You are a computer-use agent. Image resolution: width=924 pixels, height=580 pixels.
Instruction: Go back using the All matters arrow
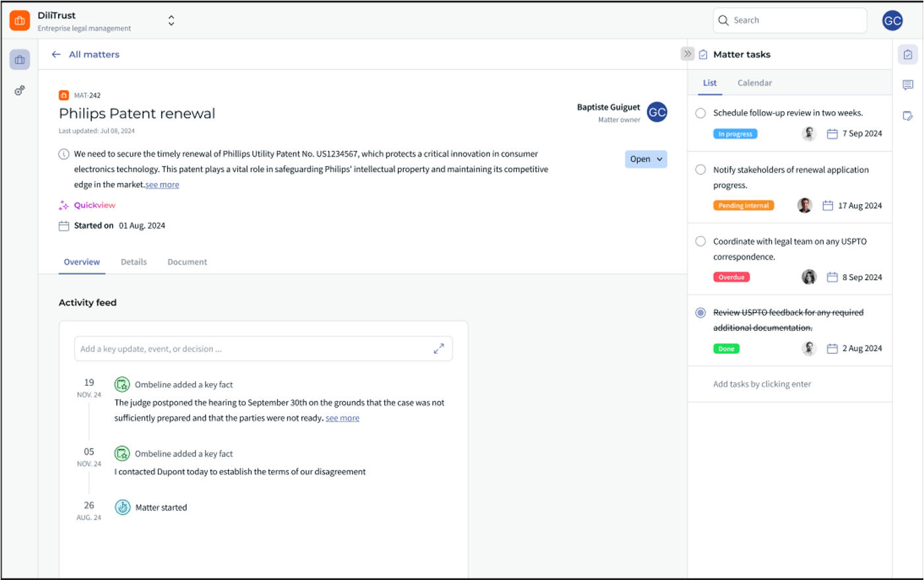click(x=56, y=55)
